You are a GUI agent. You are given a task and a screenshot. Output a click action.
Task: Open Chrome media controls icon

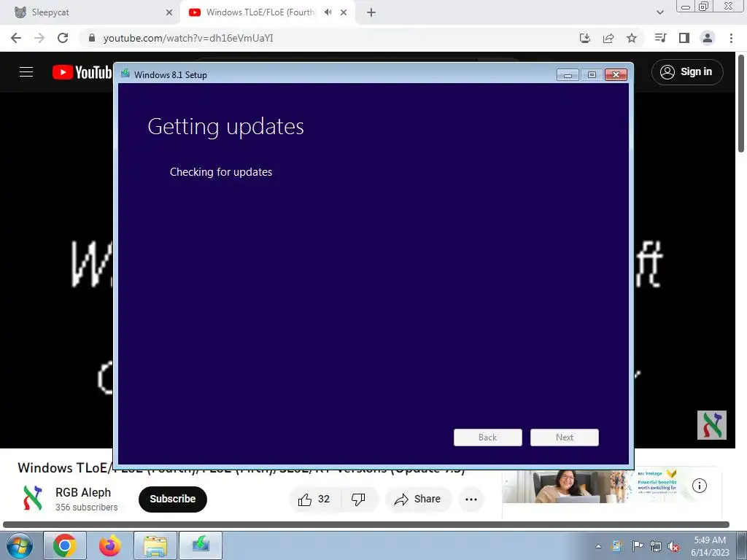660,38
